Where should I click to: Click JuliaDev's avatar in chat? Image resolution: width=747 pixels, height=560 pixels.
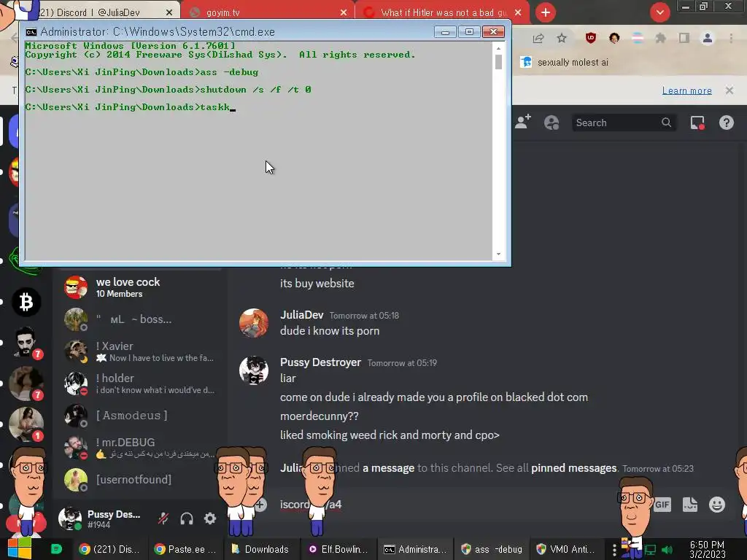[x=253, y=323]
